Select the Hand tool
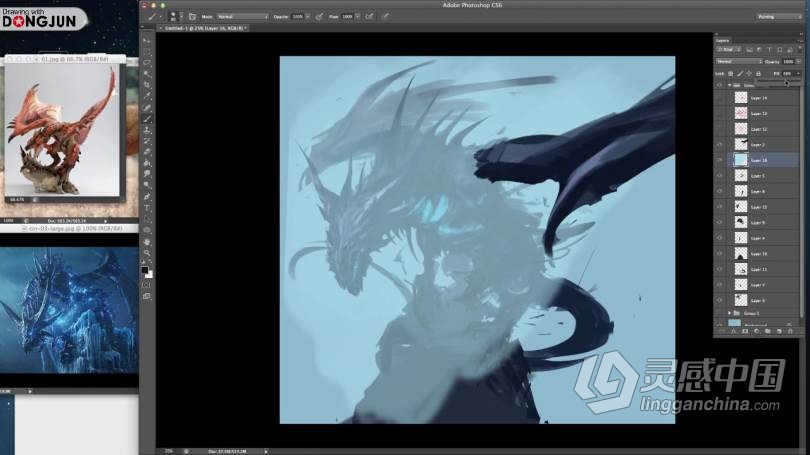The image size is (810, 455). point(147,242)
